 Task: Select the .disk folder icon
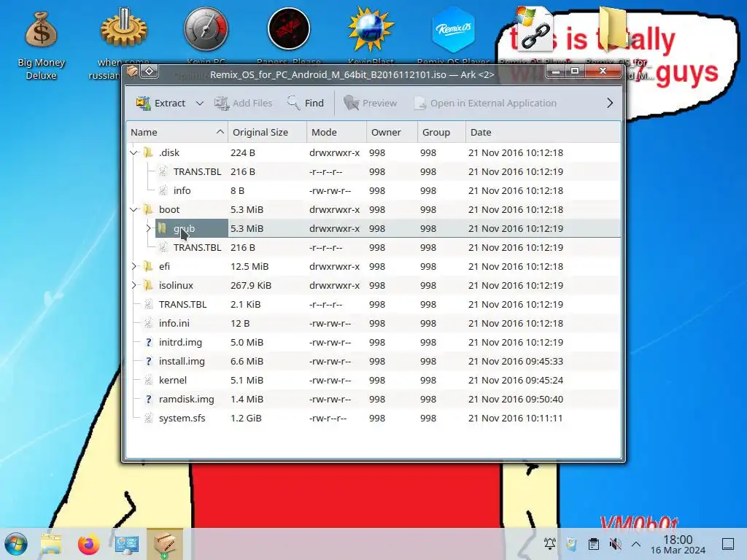[x=148, y=152]
